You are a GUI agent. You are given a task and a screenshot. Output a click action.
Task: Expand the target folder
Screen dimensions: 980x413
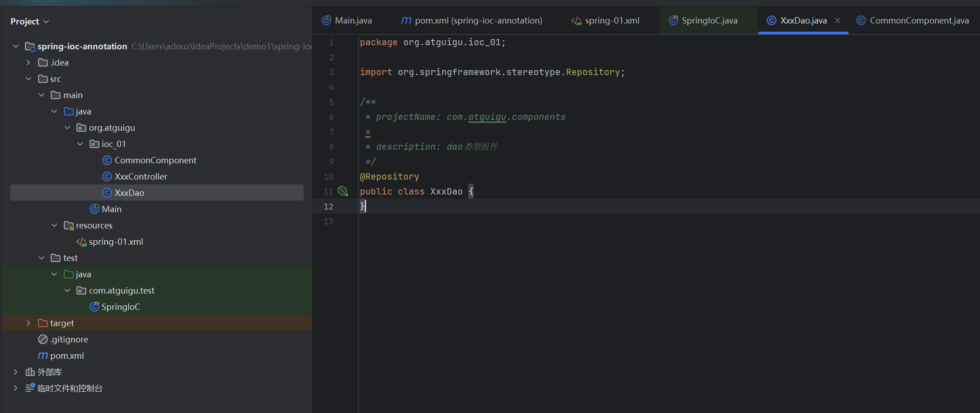click(28, 323)
